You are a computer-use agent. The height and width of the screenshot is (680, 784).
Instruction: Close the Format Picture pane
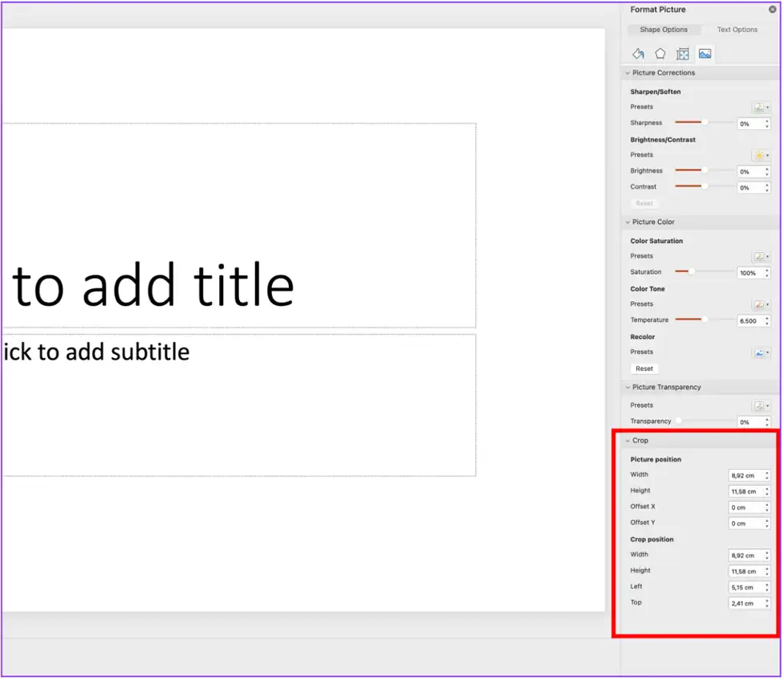click(773, 9)
